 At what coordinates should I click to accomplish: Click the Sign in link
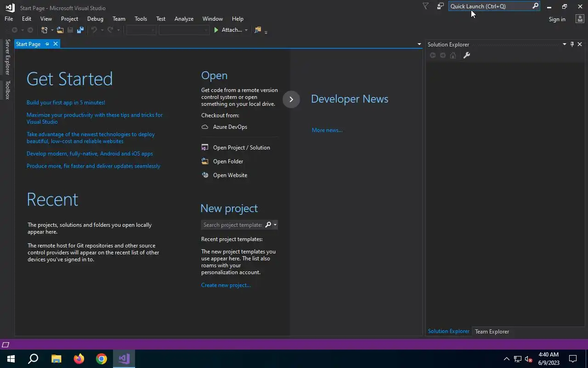pyautogui.click(x=557, y=19)
